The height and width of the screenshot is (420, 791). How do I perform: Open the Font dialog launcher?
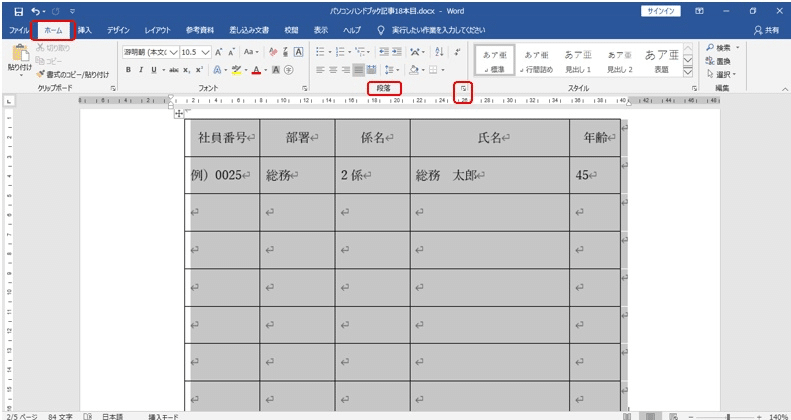click(x=305, y=88)
